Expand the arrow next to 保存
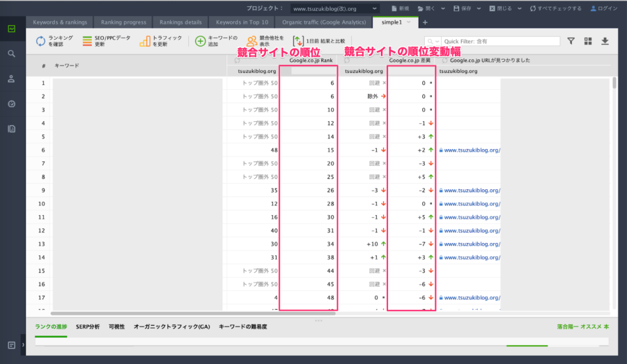Viewport: 627px width, 364px height. coord(479,8)
